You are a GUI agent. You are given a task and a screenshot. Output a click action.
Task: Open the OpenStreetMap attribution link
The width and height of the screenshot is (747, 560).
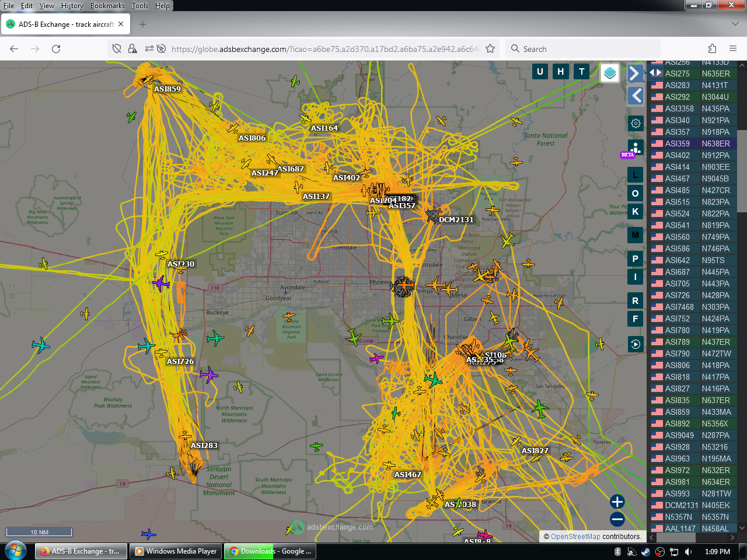(575, 537)
